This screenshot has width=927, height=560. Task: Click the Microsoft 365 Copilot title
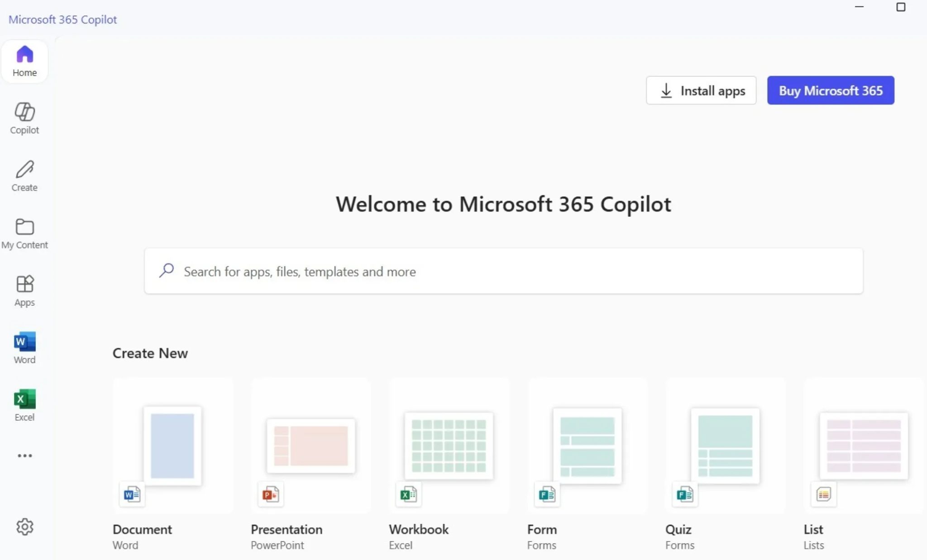63,19
